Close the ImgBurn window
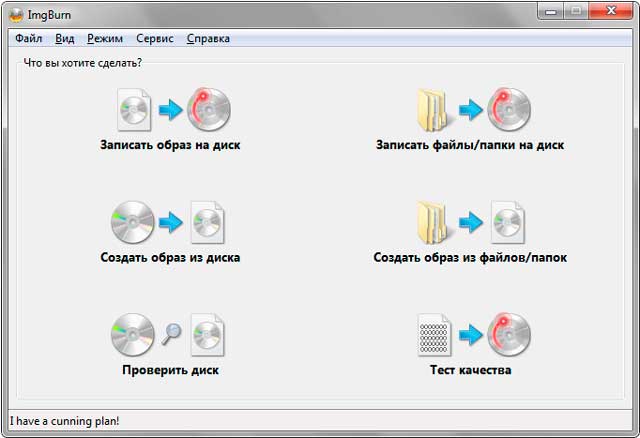Screen dimensions: 640x438 pos(611,11)
